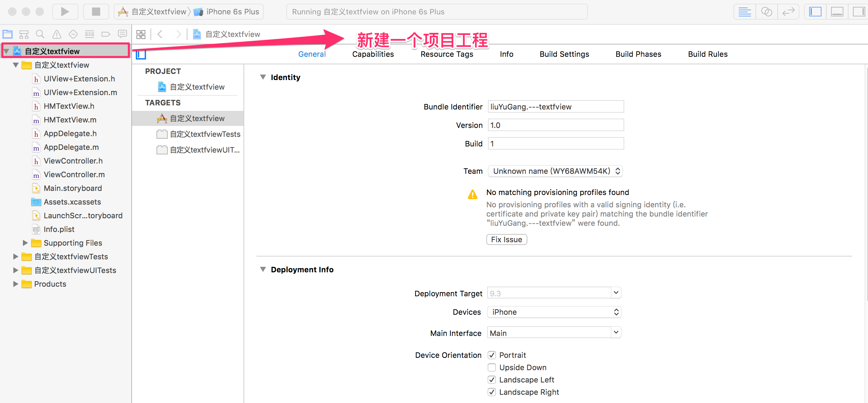The width and height of the screenshot is (868, 403).
Task: Collapse the Identity section triangle
Action: (x=263, y=77)
